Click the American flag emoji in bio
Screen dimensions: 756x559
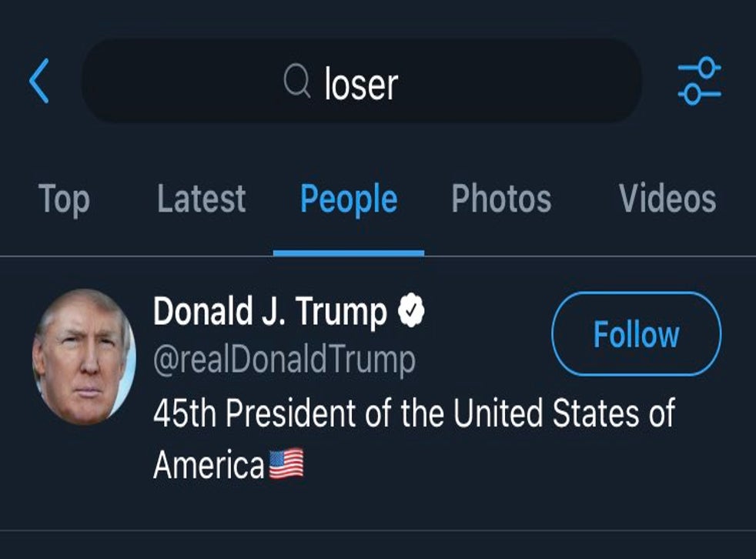point(286,464)
